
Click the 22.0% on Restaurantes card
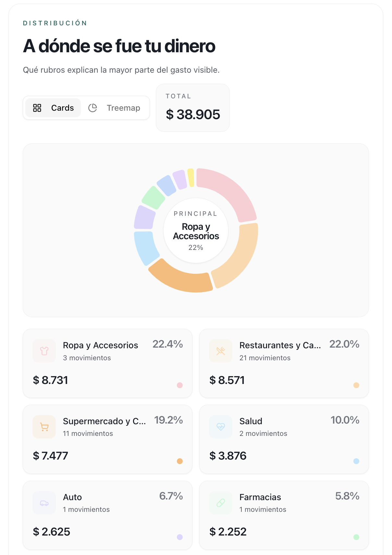click(x=344, y=344)
